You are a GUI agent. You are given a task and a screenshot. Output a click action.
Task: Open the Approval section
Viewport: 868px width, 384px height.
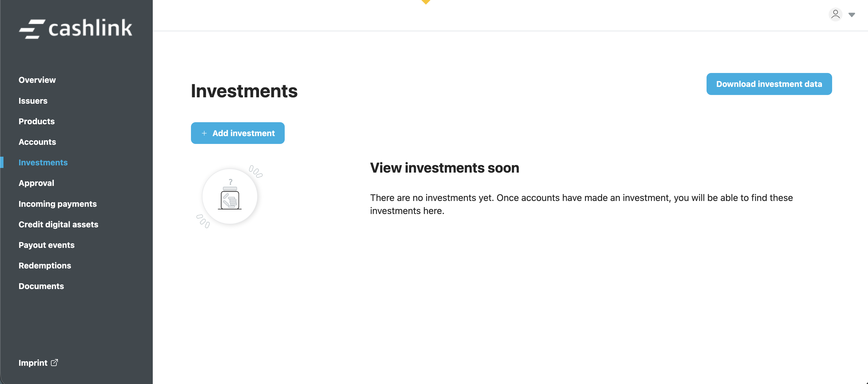(36, 183)
